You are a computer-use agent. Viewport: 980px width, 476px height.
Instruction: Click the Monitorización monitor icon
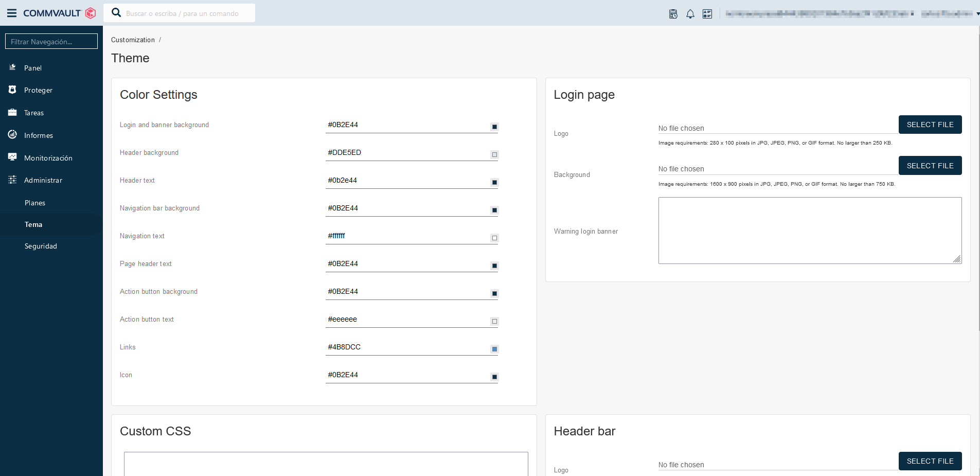[12, 157]
